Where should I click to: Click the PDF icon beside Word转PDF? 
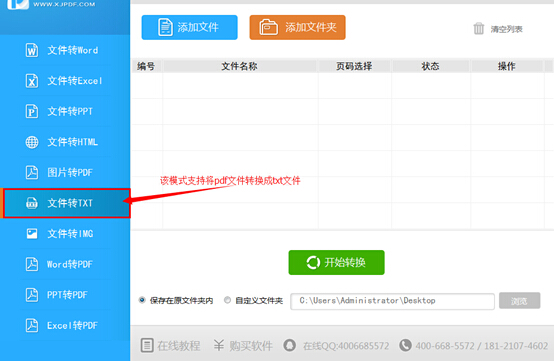pyautogui.click(x=32, y=264)
